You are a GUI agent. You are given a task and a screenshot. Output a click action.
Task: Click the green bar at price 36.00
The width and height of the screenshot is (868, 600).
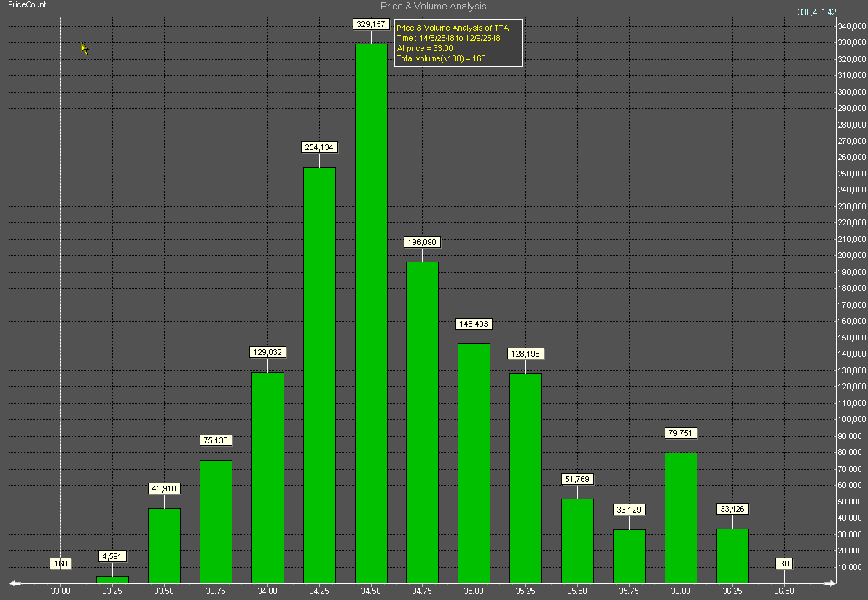click(x=681, y=518)
